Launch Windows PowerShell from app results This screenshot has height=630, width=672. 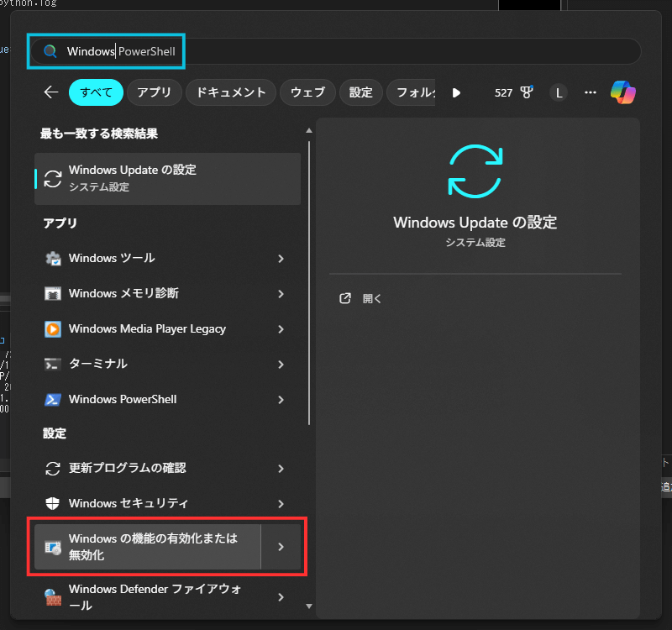[123, 399]
